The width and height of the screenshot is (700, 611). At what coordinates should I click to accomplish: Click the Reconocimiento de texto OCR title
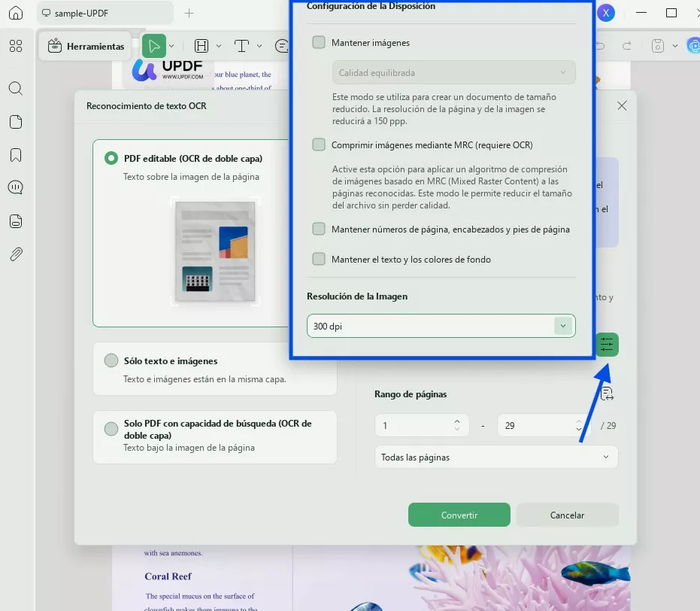click(x=147, y=106)
